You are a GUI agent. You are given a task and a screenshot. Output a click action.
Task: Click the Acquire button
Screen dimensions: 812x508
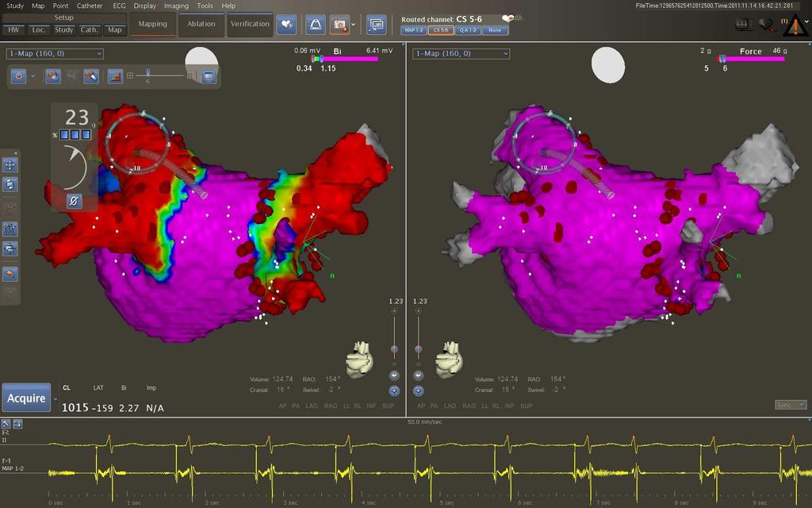click(x=26, y=398)
